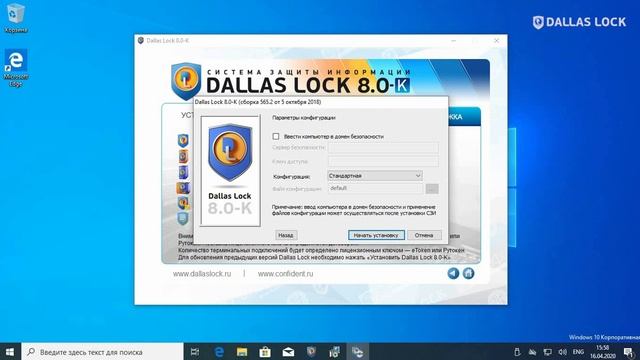This screenshot has height=360, width=640.
Task: Click the access key input field
Action: point(383,161)
